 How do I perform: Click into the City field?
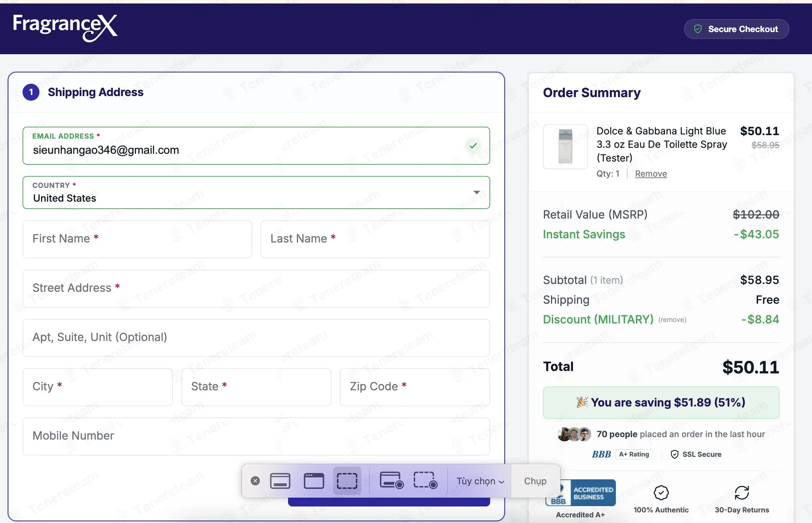pos(98,387)
